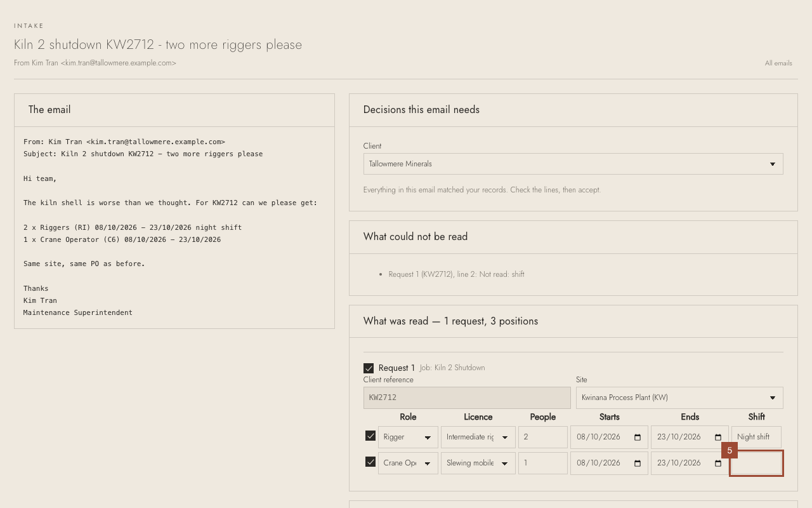The image size is (812, 508).
Task: Click the People column header
Action: point(543,417)
